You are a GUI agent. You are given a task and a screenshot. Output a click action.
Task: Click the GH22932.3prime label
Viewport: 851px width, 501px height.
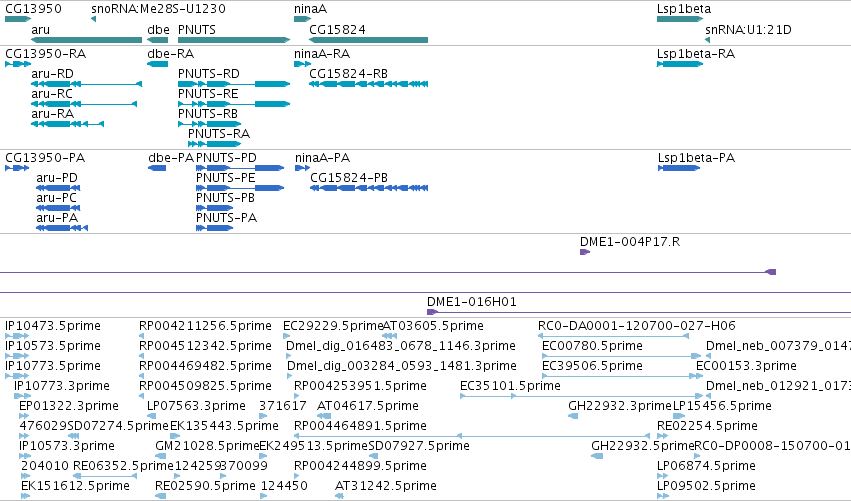(620, 406)
